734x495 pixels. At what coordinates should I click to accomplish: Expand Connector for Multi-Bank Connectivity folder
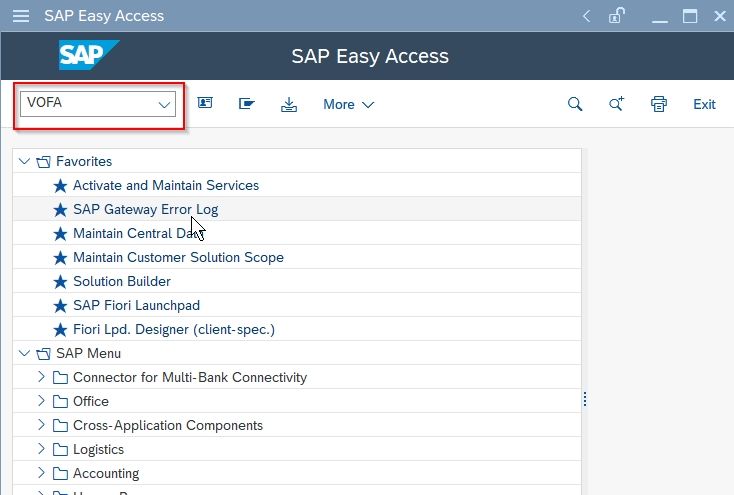tap(41, 377)
